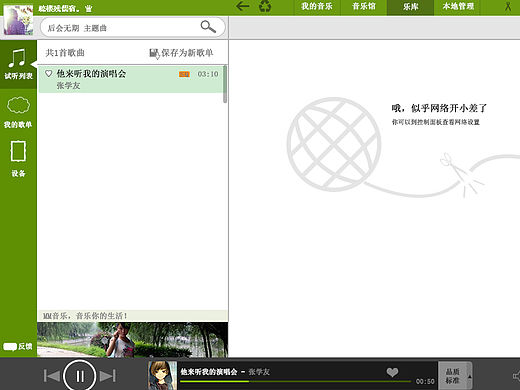This screenshot has width=520, height=390.
Task: Open the 试听列表 sidebar section
Action: click(18, 64)
